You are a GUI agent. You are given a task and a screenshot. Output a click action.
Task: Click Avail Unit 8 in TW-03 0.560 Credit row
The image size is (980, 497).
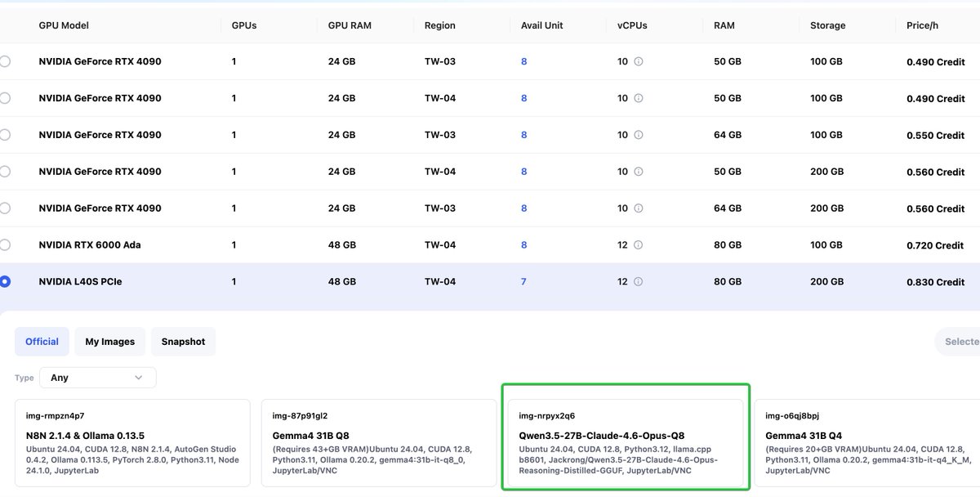(x=524, y=208)
